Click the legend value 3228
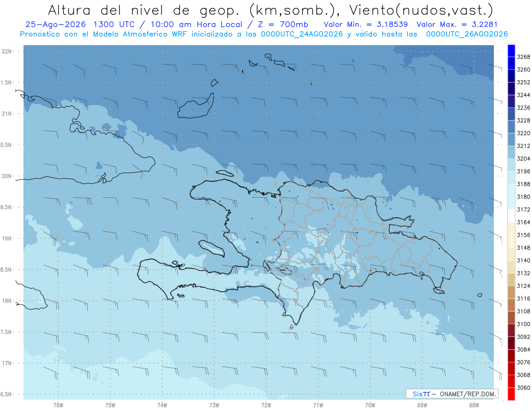This screenshot has height=411, width=532. point(524,121)
